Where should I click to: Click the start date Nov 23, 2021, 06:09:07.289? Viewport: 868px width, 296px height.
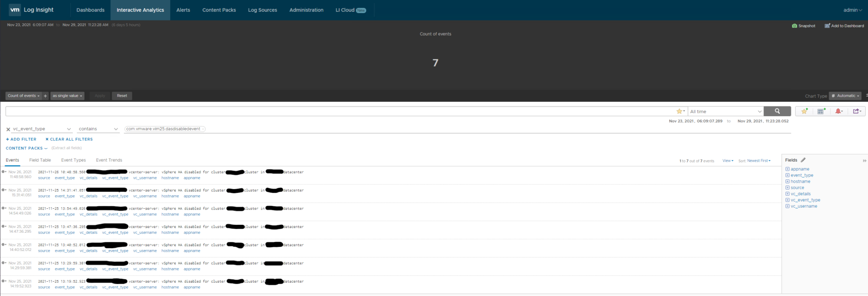[695, 121]
